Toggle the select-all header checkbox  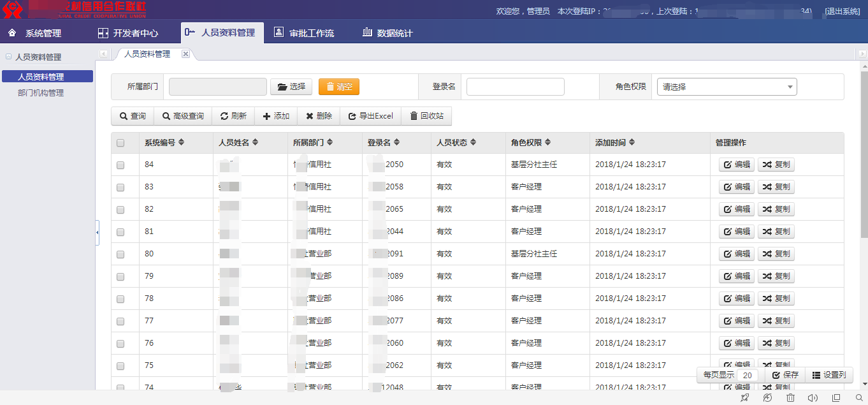[x=120, y=143]
